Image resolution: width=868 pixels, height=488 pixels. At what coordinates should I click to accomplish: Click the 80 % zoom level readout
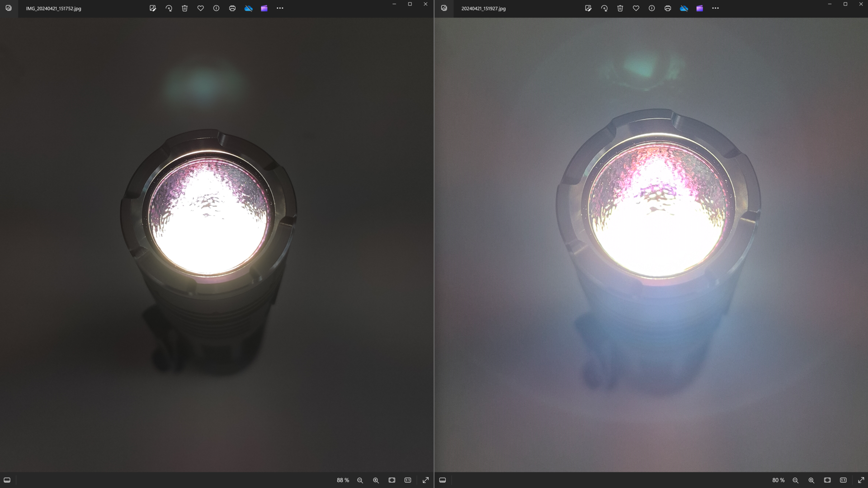pos(778,480)
